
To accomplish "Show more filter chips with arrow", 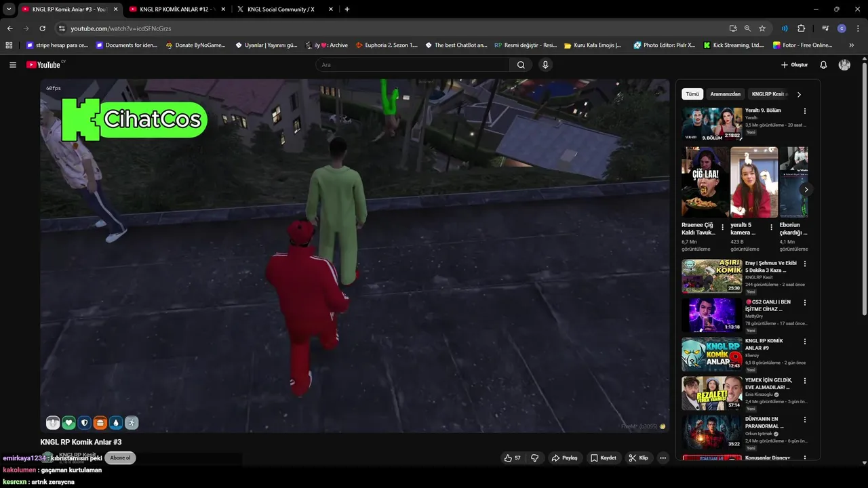I will [x=799, y=95].
